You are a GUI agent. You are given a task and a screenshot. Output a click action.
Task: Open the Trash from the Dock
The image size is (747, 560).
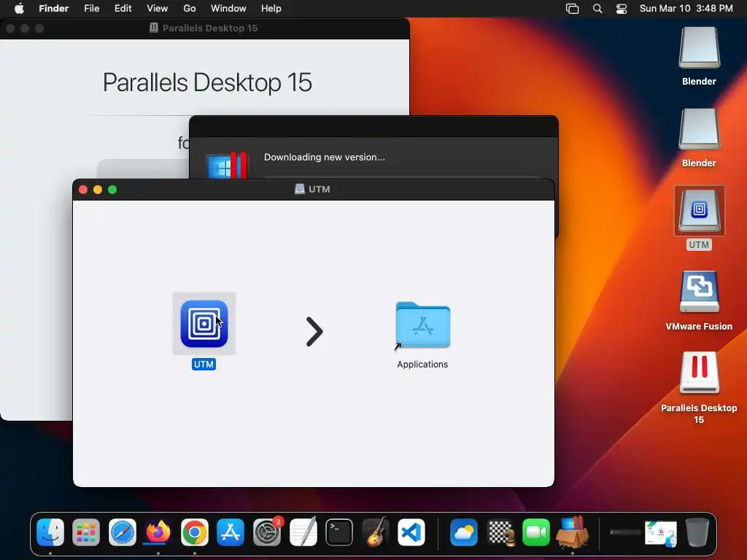coord(697,532)
